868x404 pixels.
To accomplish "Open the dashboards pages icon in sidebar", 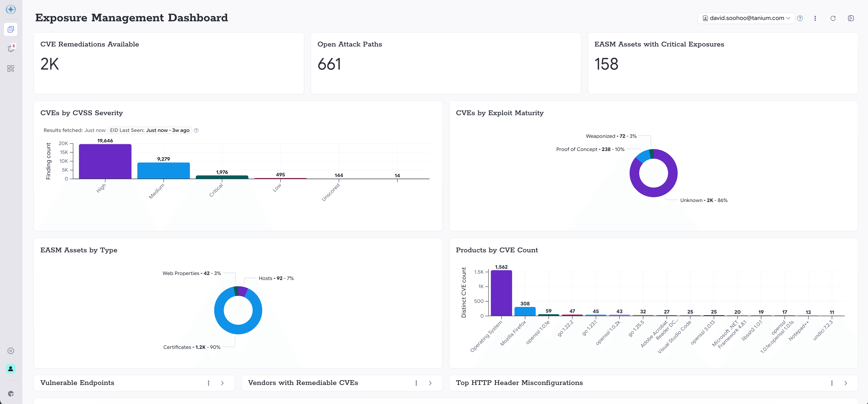I will click(x=11, y=29).
